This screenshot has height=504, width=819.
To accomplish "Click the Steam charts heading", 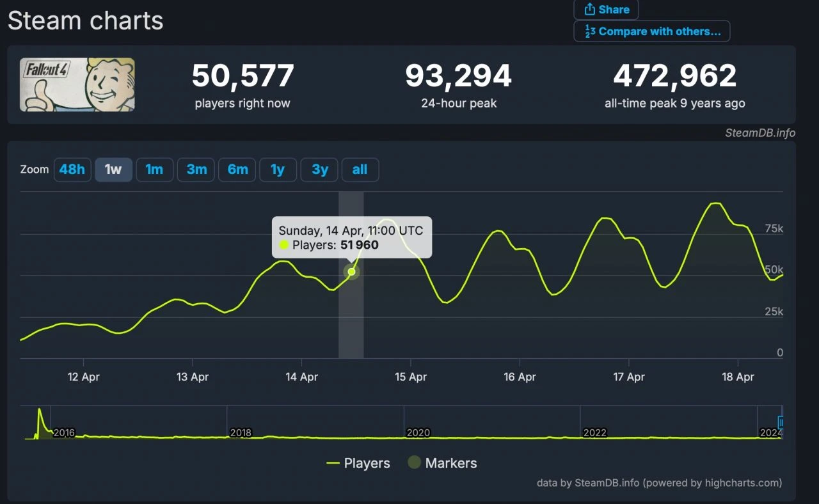I will pos(85,21).
